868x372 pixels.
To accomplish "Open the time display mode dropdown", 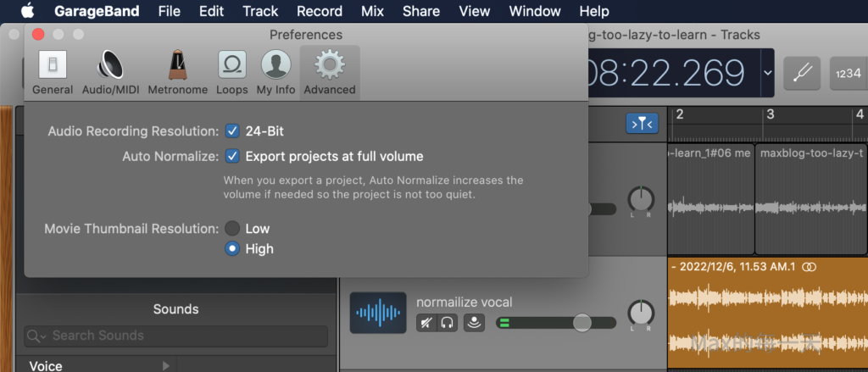I will pos(768,73).
